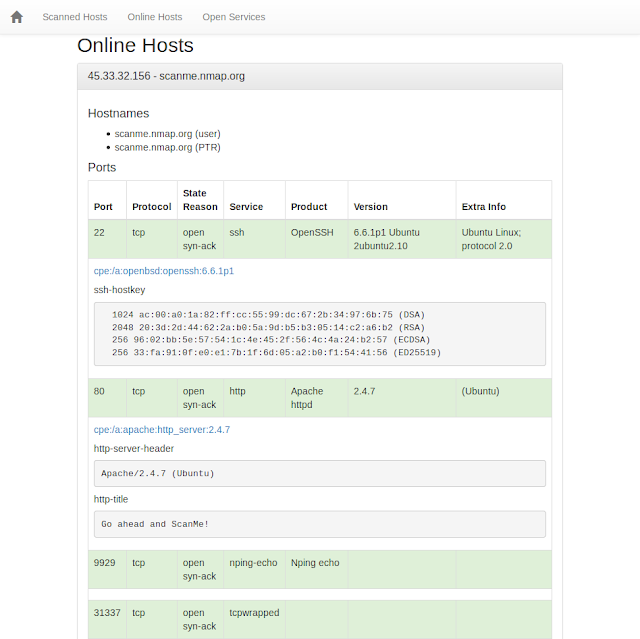Click the State Reason column header

[200, 200]
